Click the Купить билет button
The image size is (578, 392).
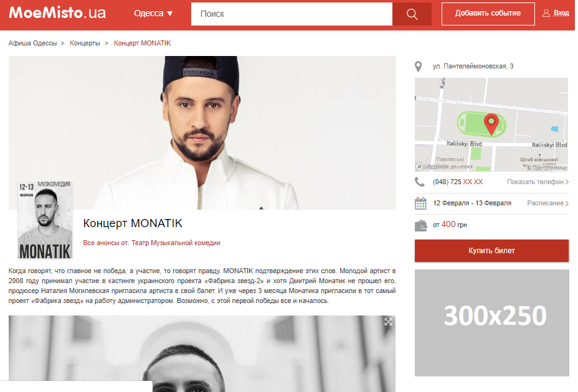492,251
